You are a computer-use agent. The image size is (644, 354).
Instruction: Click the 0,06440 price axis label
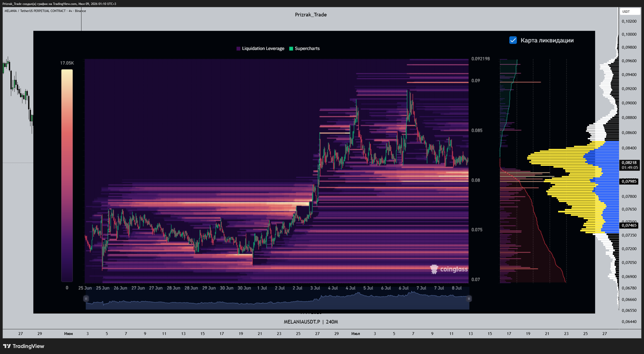[629, 322]
